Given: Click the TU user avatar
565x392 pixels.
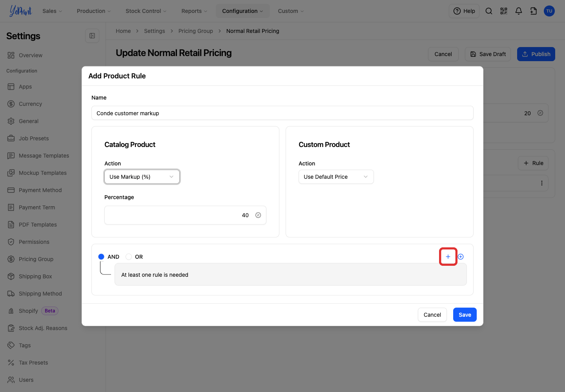Looking at the screenshot, I should pos(549,11).
